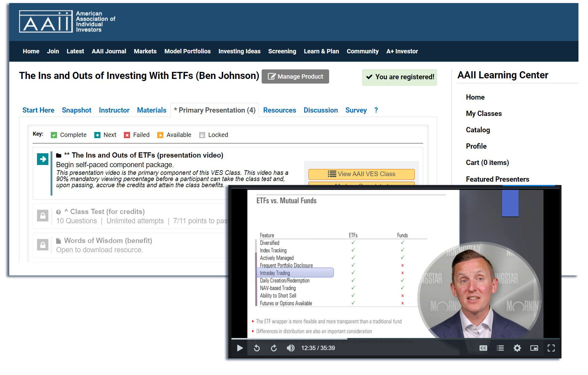588x375 pixels.
Task: Open the Latest menu item
Action: coord(75,51)
